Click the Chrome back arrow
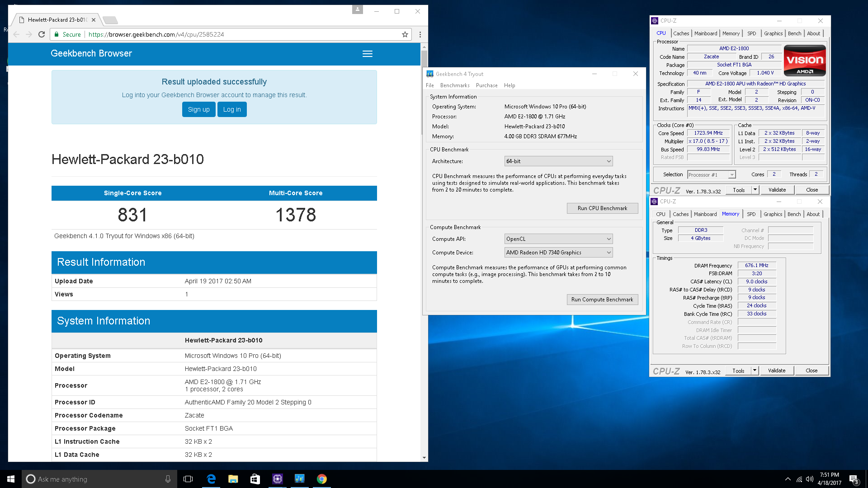The height and width of the screenshot is (488, 868). tap(17, 34)
